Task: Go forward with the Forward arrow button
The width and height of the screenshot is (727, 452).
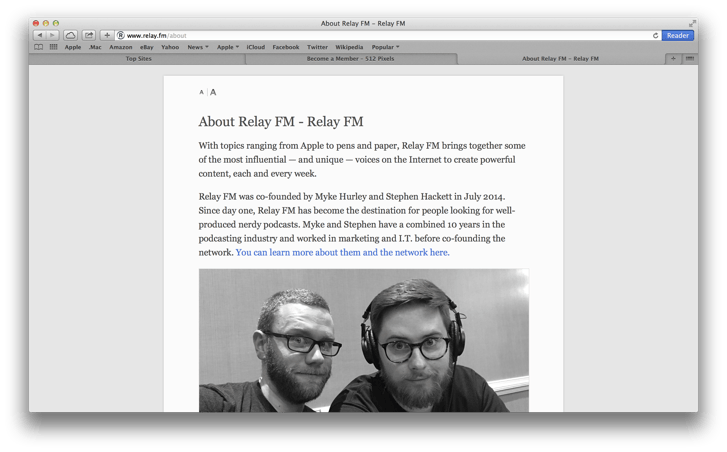Action: tap(52, 35)
